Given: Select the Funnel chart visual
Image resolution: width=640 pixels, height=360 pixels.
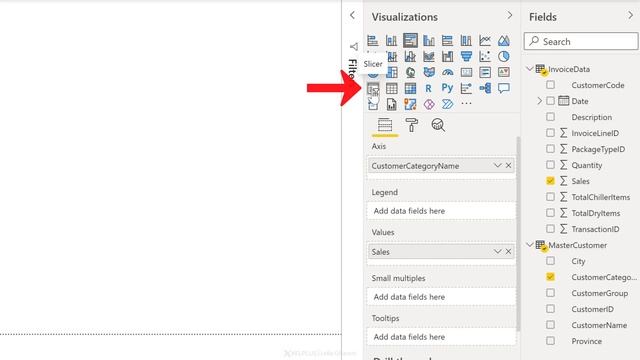Looking at the screenshot, I should pos(466,56).
